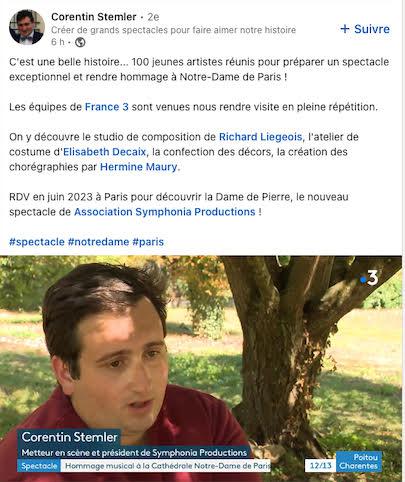This screenshot has width=405, height=482.
Task: Click the globe public visibility icon
Action: click(x=80, y=42)
